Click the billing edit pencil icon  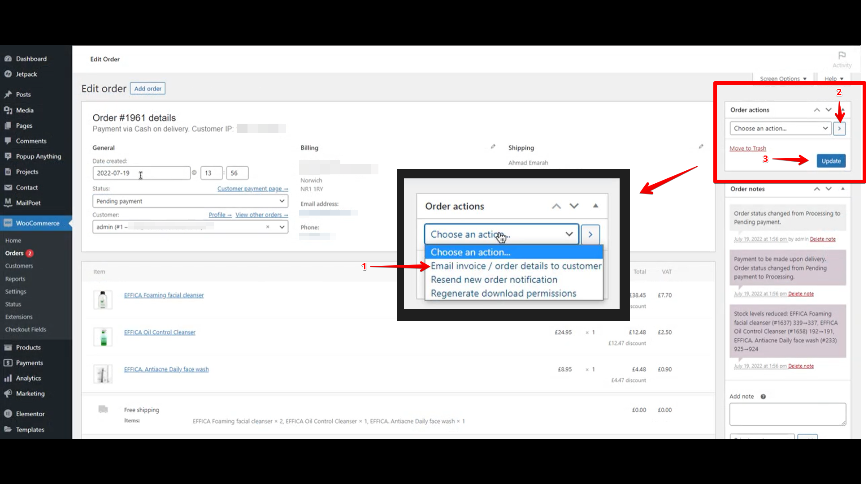pyautogui.click(x=493, y=147)
